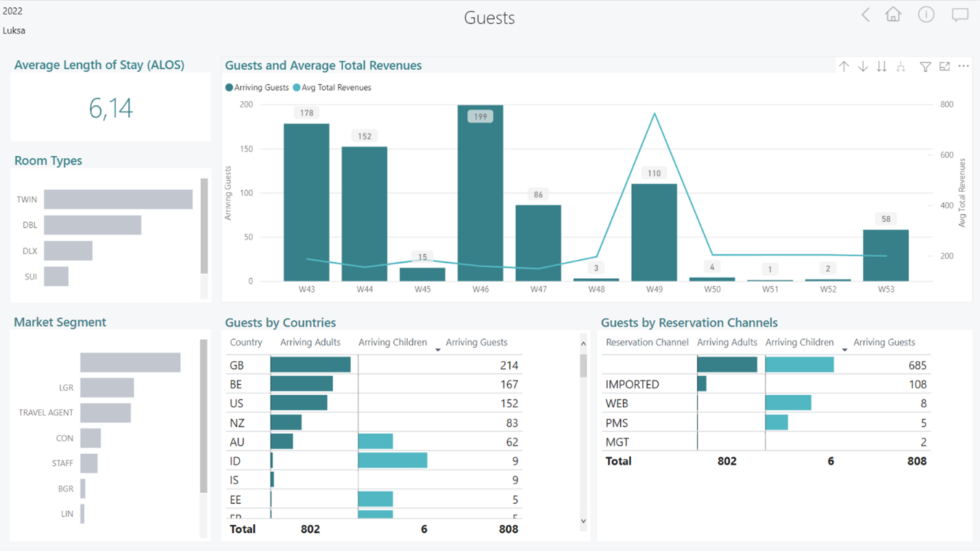Sort countries table by Country column header
The image size is (980, 551).
[246, 343]
